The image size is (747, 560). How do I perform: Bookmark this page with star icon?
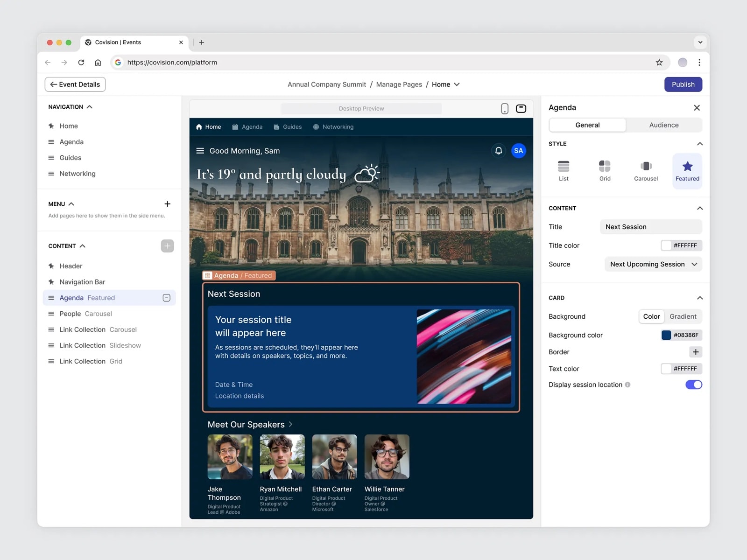tap(659, 63)
